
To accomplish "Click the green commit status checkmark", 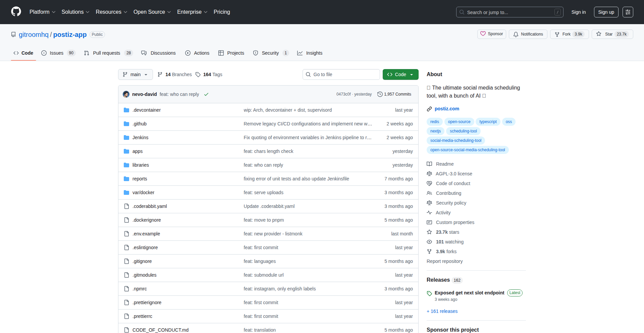I will [x=206, y=94].
